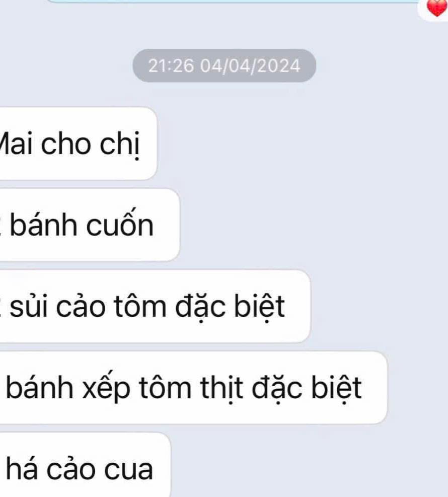Click 'biệt' in the sủi cảo message
448x497 pixels.
[259, 307]
